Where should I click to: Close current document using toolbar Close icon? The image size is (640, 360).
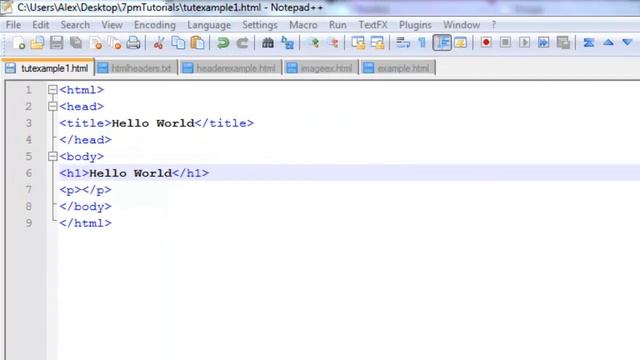[96, 43]
